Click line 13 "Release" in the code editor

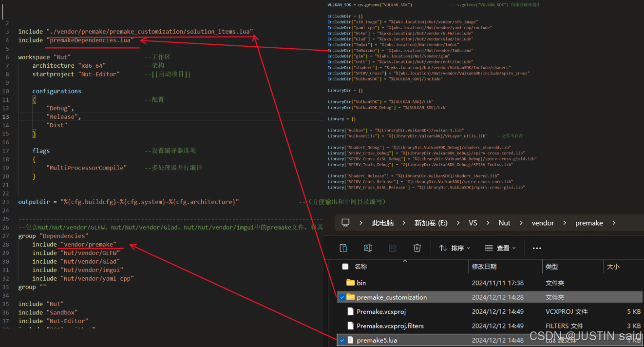pyautogui.click(x=63, y=117)
